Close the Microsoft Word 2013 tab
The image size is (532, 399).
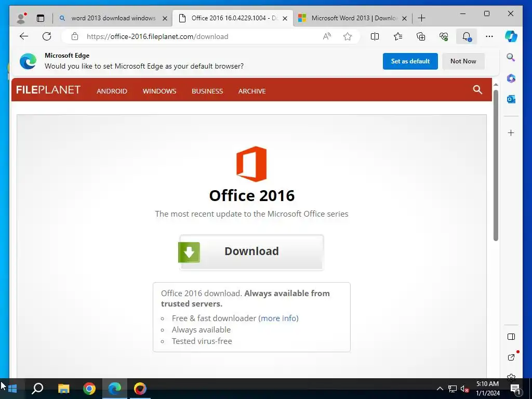tap(404, 18)
